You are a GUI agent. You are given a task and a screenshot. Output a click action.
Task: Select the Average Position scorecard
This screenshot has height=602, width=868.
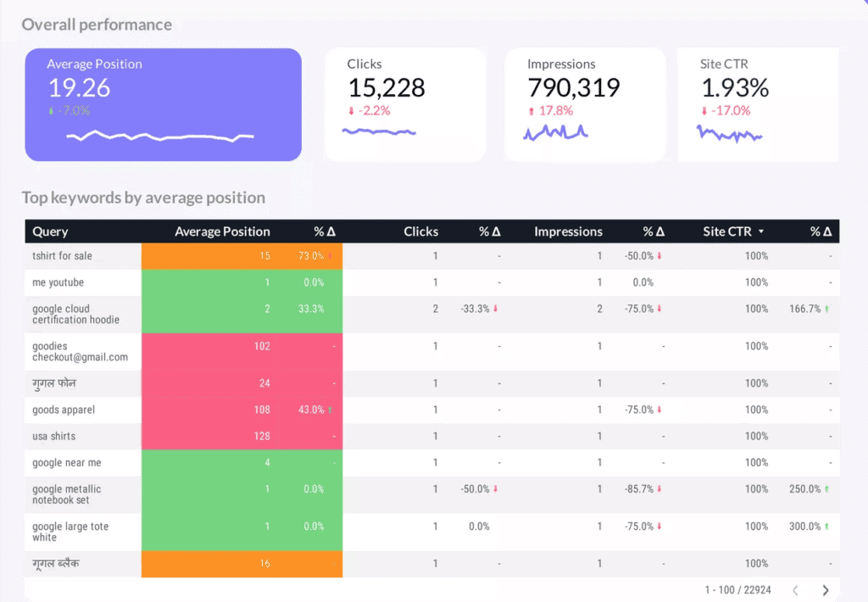coord(164,104)
